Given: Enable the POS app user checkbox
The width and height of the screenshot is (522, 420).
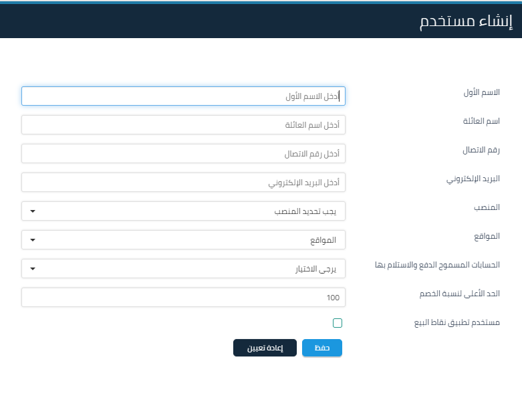Looking at the screenshot, I should coord(338,323).
